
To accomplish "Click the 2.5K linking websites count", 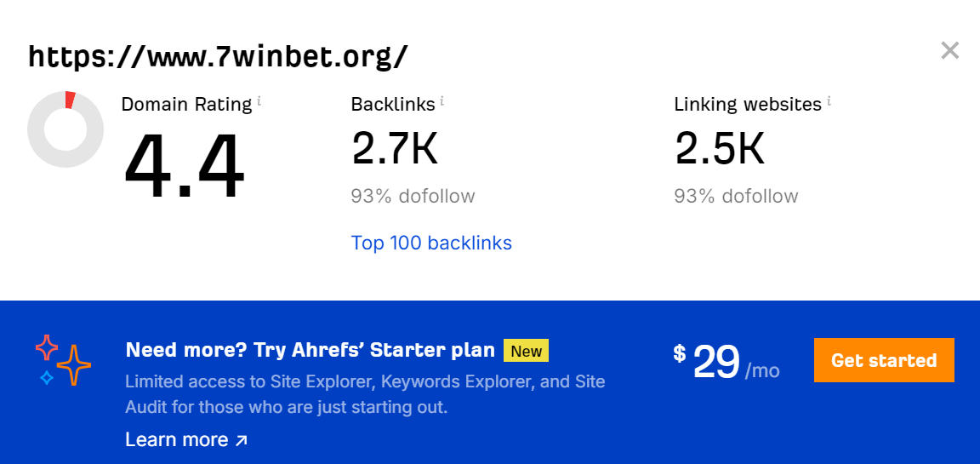I will 719,148.
